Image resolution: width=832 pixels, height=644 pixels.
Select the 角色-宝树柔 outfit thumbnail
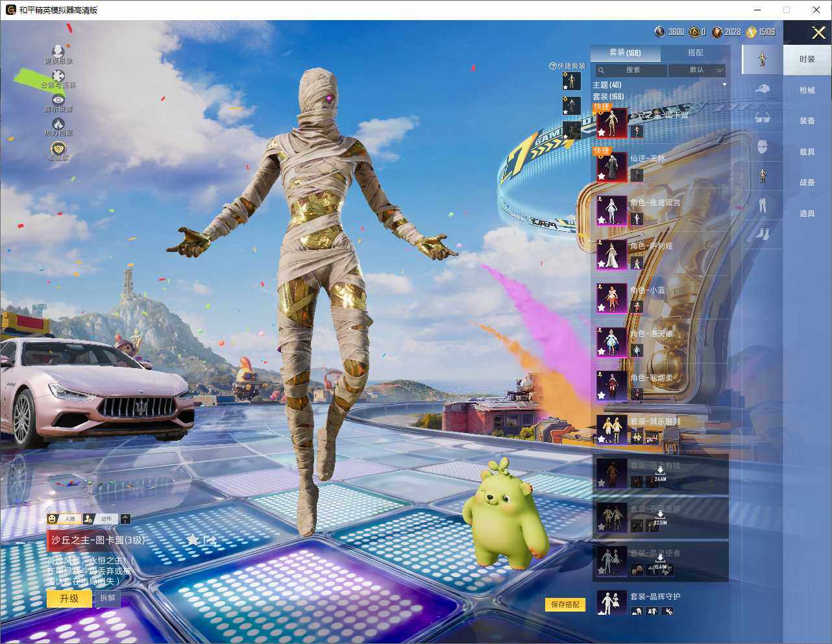click(x=611, y=386)
